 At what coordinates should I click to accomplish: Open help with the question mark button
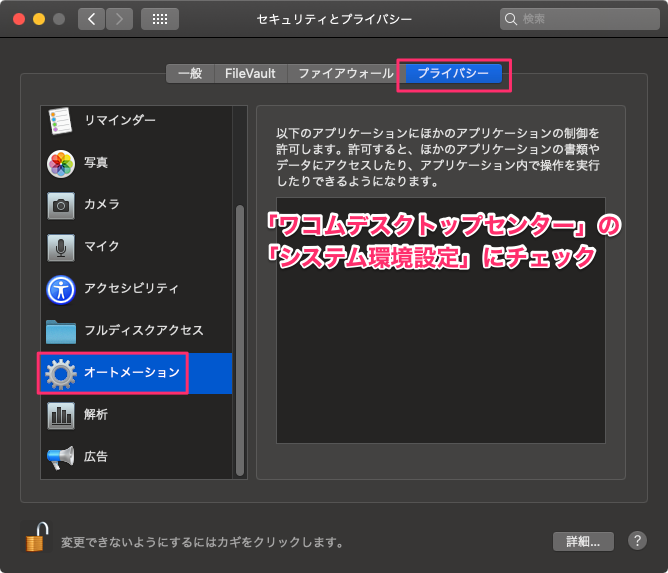tap(637, 541)
